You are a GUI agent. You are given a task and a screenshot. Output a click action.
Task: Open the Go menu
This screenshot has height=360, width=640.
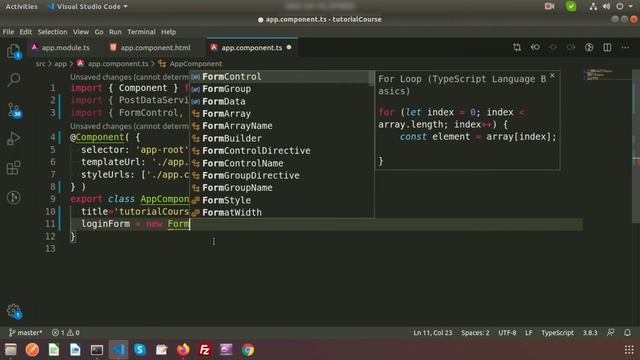click(99, 32)
